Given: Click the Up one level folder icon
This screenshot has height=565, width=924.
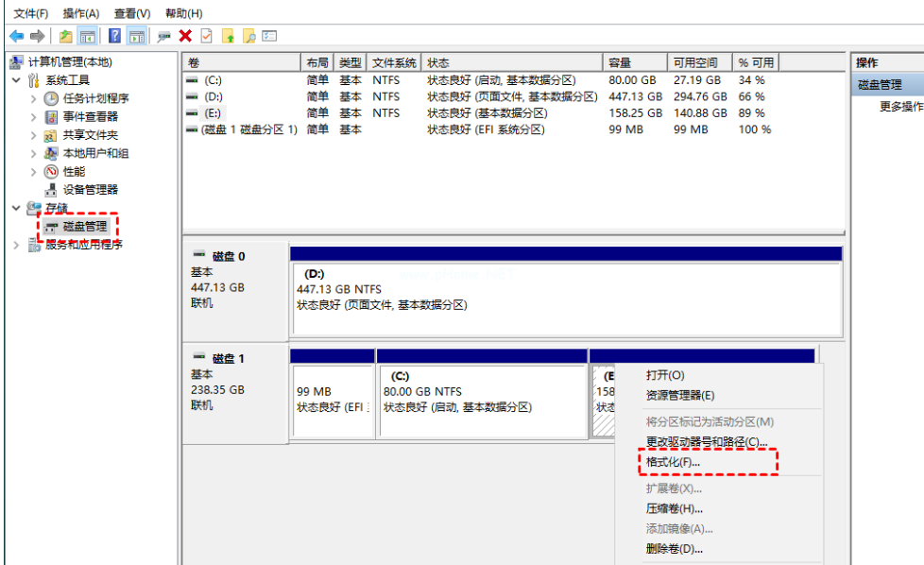Looking at the screenshot, I should [x=65, y=36].
